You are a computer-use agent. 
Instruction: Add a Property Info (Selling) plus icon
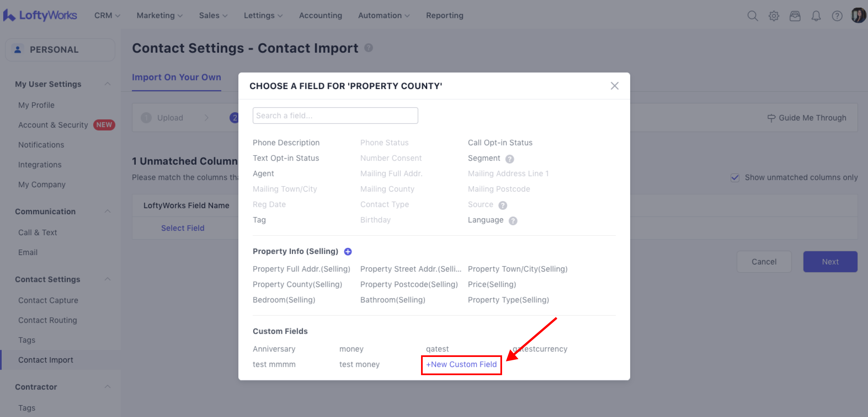pos(348,252)
